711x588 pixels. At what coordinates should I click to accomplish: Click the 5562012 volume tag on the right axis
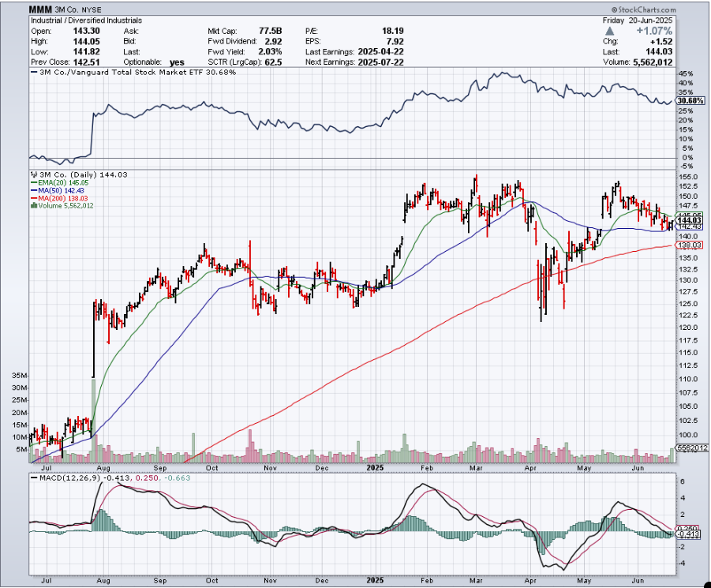[692, 448]
